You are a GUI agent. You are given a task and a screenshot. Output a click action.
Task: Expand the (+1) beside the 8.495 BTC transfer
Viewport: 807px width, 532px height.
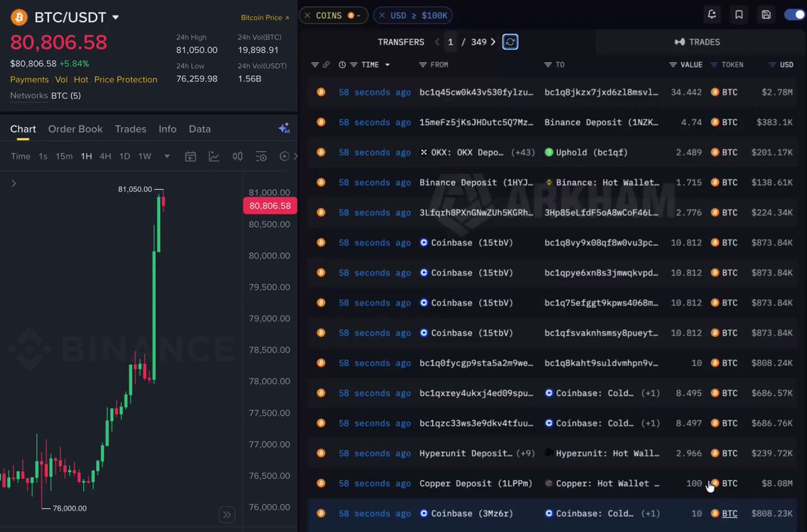tap(650, 393)
